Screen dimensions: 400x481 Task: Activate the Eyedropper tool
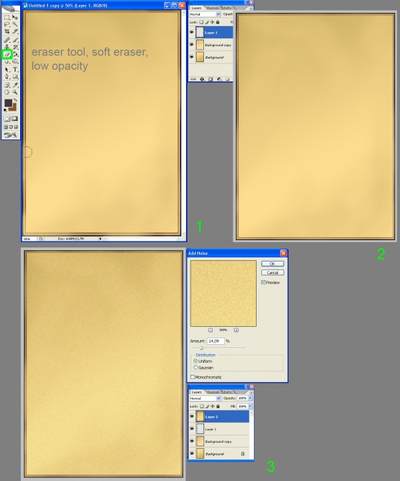pos(15,85)
